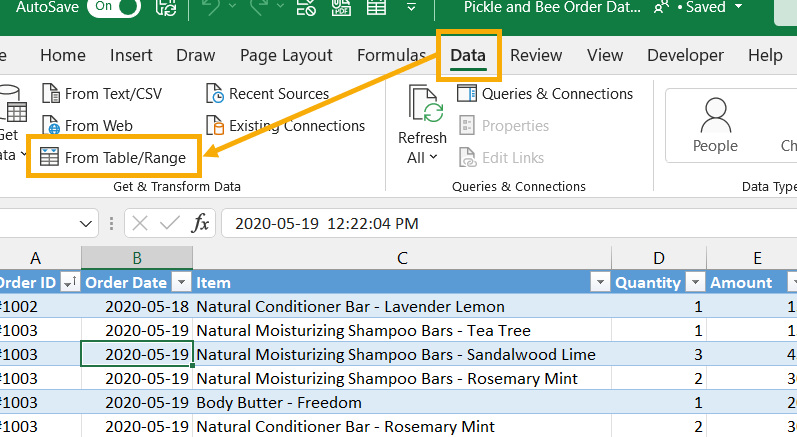Open Queries & Connections pane
This screenshot has width=797, height=437.
[x=545, y=93]
